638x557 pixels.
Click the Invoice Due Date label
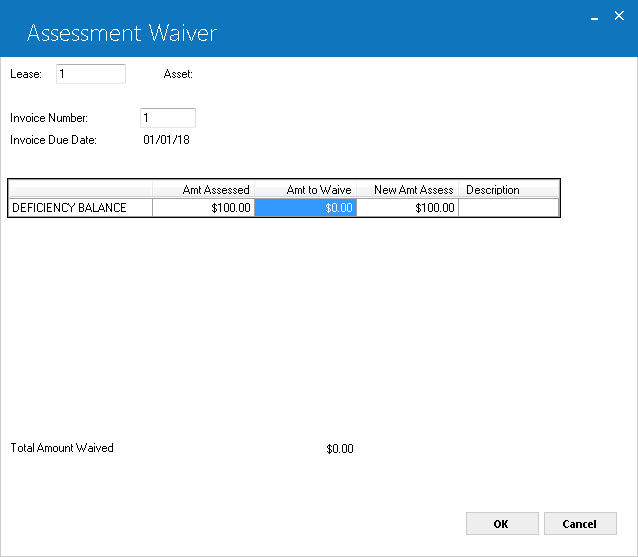(53, 140)
